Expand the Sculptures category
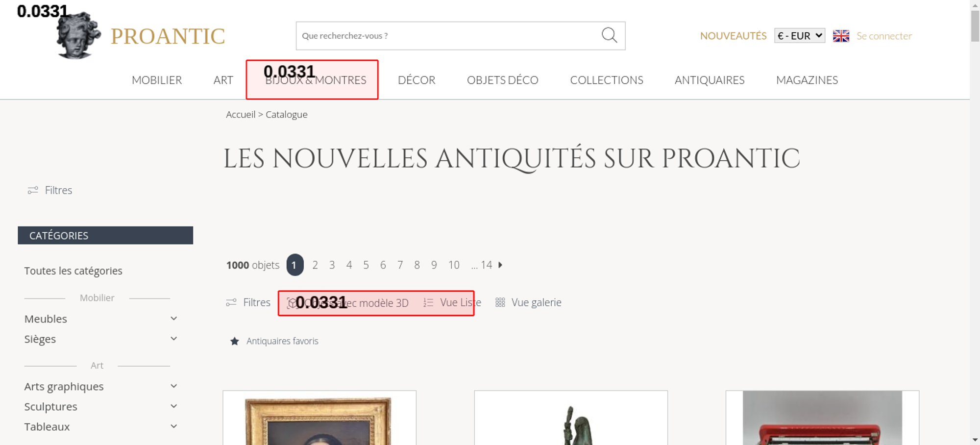Image resolution: width=980 pixels, height=445 pixels. click(x=173, y=406)
